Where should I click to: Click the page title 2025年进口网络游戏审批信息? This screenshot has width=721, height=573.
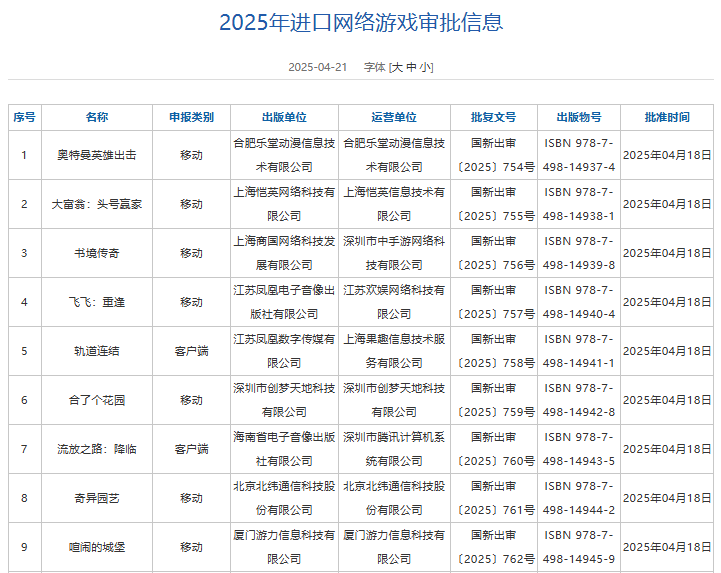pyautogui.click(x=361, y=22)
